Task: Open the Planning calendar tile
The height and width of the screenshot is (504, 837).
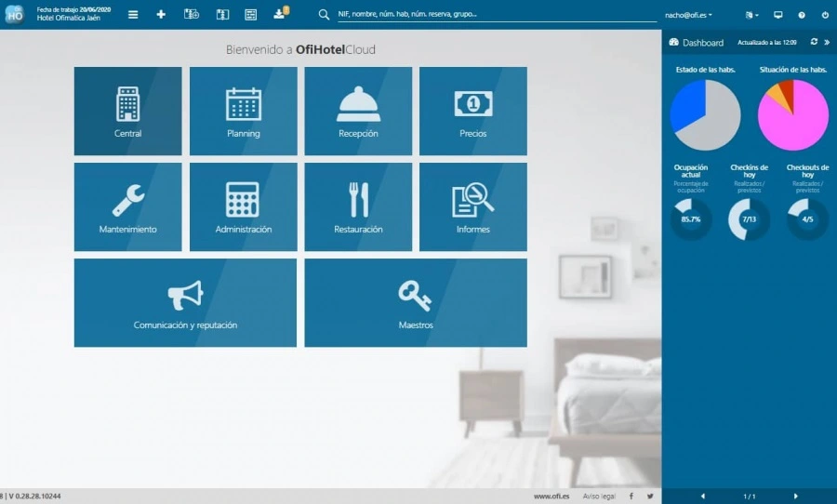Action: (x=244, y=111)
